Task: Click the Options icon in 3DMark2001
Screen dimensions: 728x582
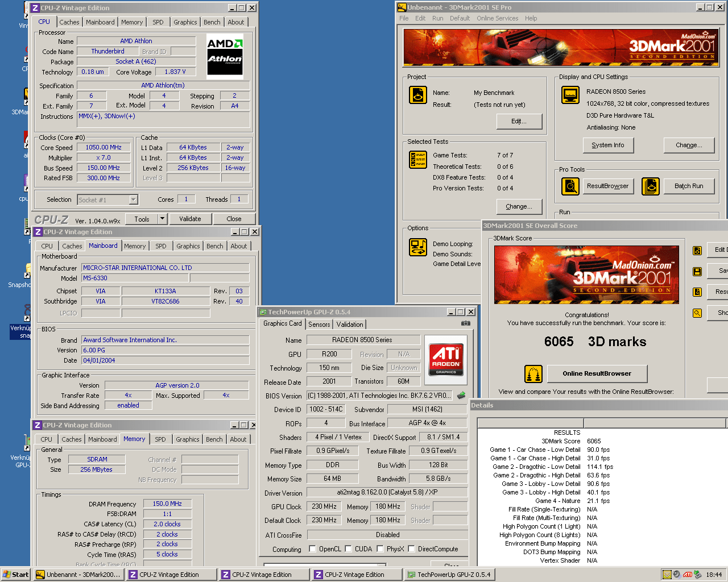Action: coord(418,247)
